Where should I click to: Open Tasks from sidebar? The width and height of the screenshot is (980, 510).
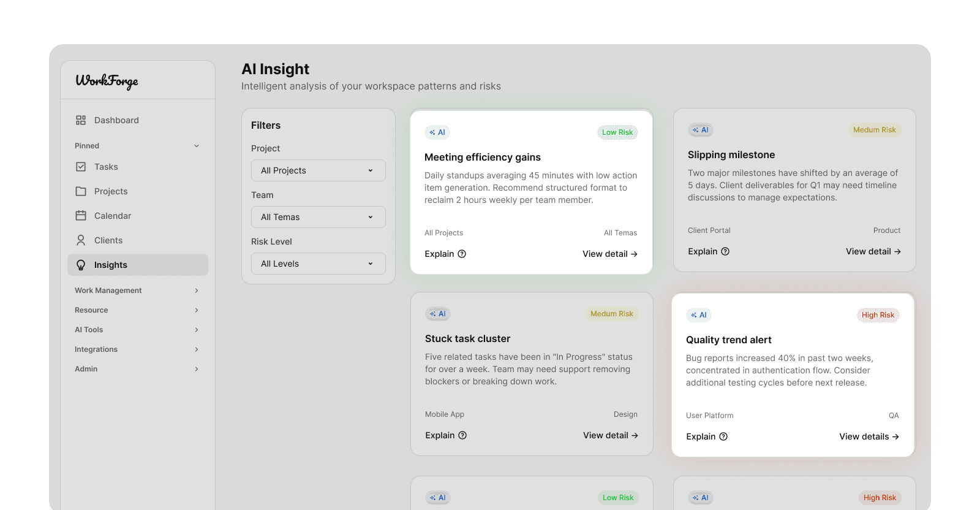[138, 167]
